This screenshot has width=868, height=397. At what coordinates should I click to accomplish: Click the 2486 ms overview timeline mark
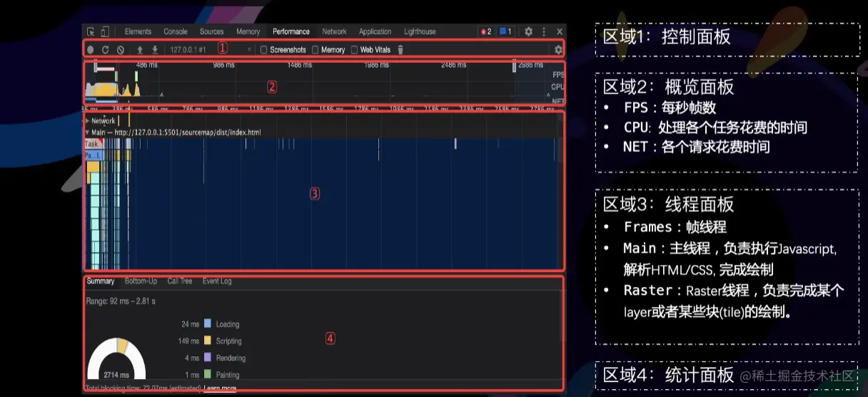point(453,65)
